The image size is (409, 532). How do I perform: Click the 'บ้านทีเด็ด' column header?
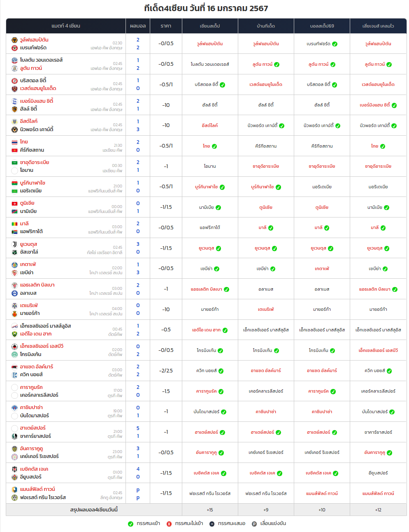pos(266,26)
